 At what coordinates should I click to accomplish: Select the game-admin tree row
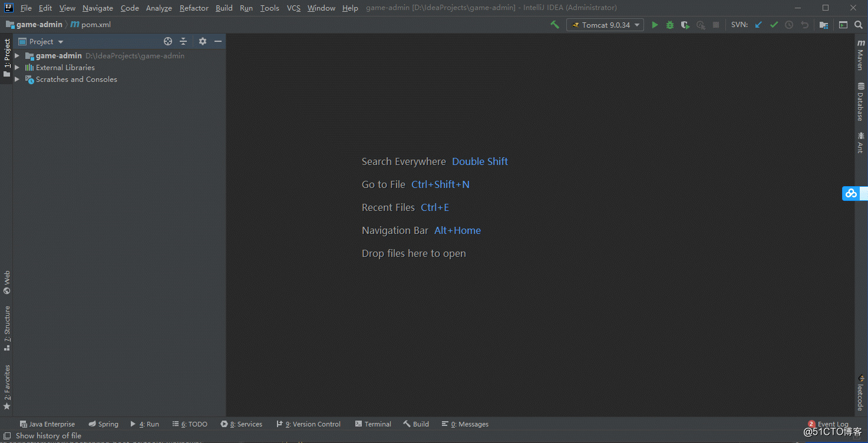(x=119, y=56)
